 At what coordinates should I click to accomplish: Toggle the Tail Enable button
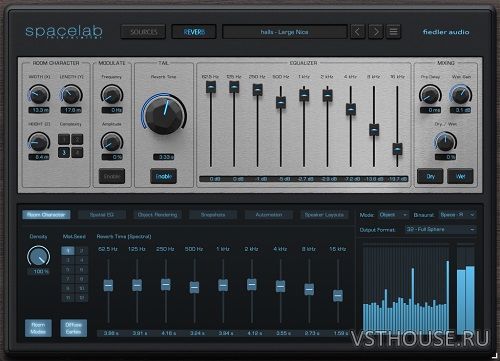pyautogui.click(x=163, y=176)
